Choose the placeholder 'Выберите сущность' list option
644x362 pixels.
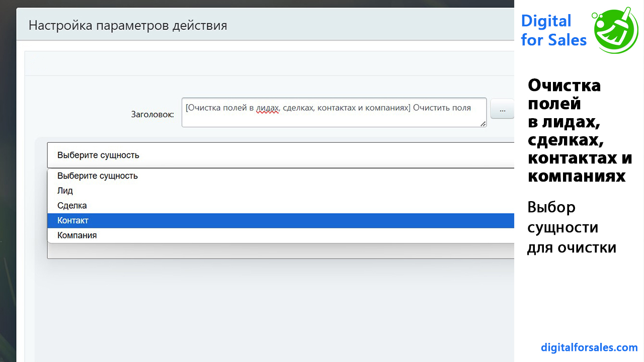coord(98,176)
